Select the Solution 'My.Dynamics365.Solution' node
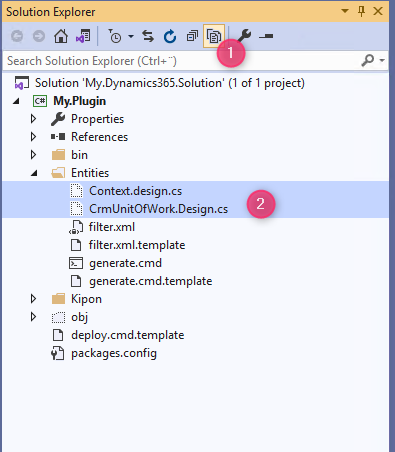Viewport: 395px width, 452px height. pos(170,83)
